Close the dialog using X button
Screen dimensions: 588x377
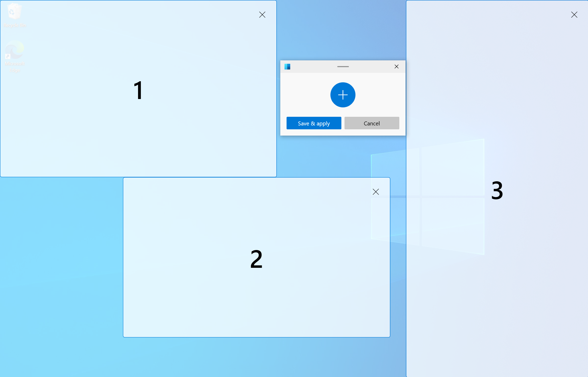click(x=396, y=66)
